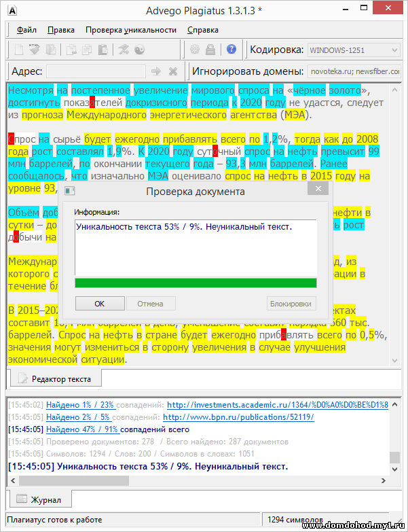This screenshot has width=408, height=532.
Task: Click the log line Проверено документов: 278
Action: pos(149,442)
